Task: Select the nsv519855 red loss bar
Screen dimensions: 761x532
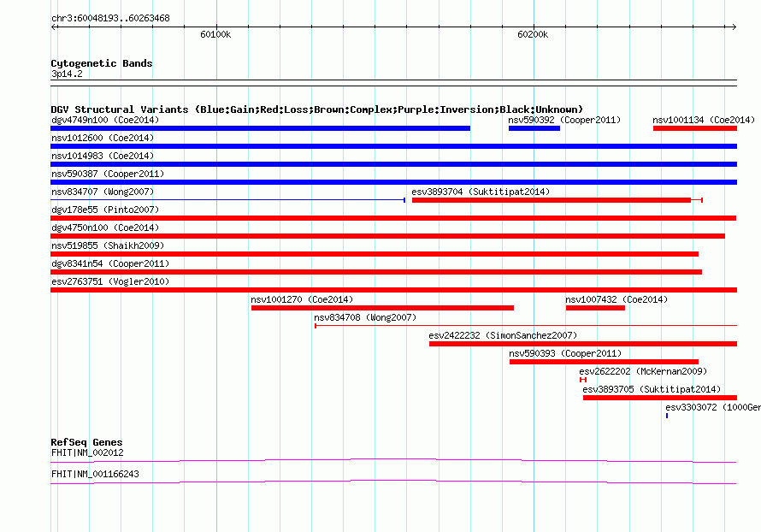Action: pyautogui.click(x=375, y=254)
